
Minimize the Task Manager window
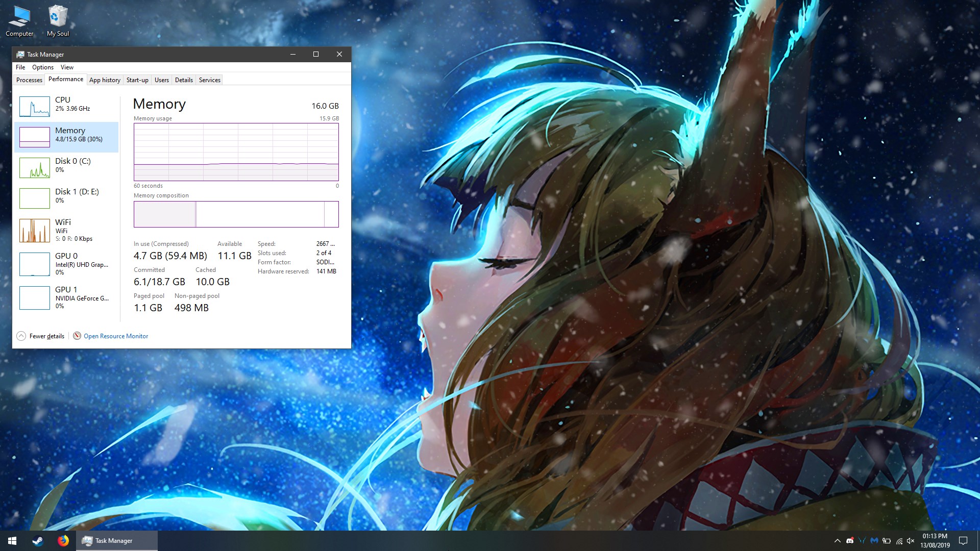tap(293, 54)
